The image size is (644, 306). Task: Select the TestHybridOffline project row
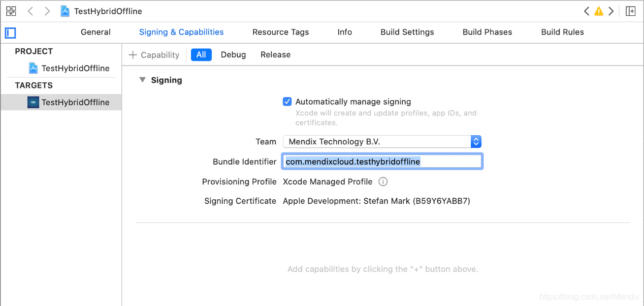coord(61,68)
